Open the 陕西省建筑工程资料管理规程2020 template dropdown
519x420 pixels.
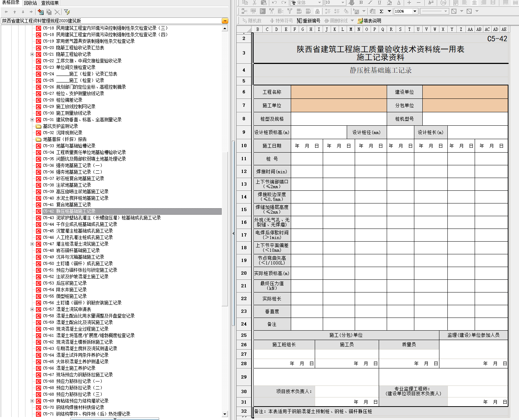225,21
